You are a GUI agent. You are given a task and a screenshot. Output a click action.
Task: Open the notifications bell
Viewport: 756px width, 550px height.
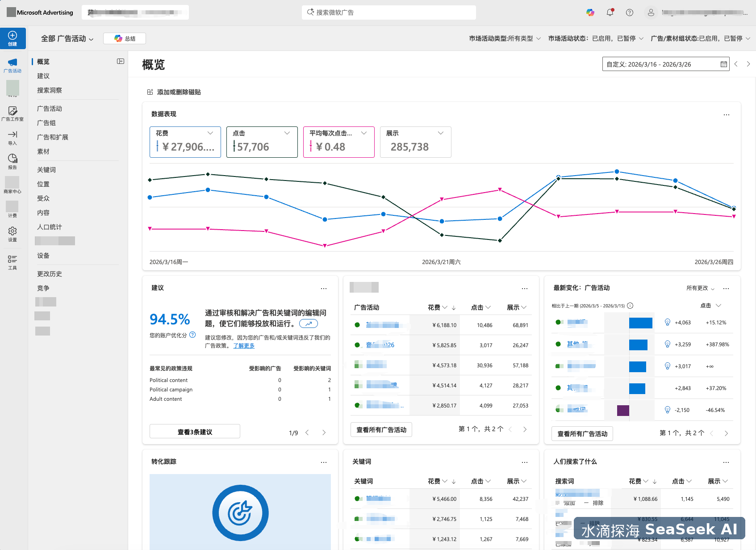pyautogui.click(x=610, y=12)
